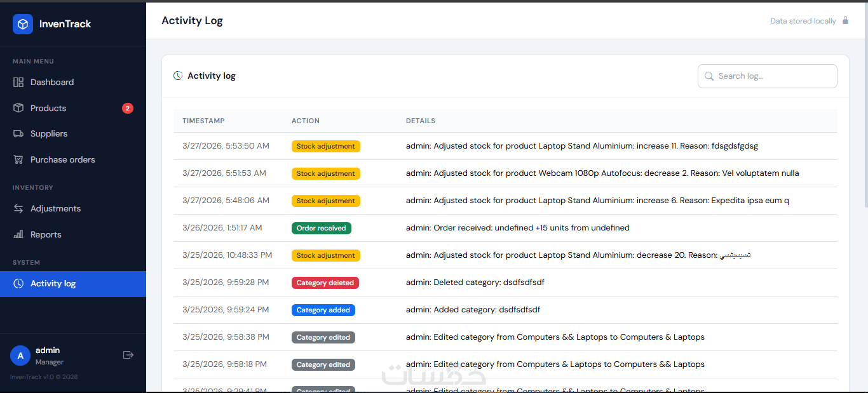Click timestamp 3/25/2026, 10:48:33 PM
This screenshot has width=868, height=393.
point(227,255)
